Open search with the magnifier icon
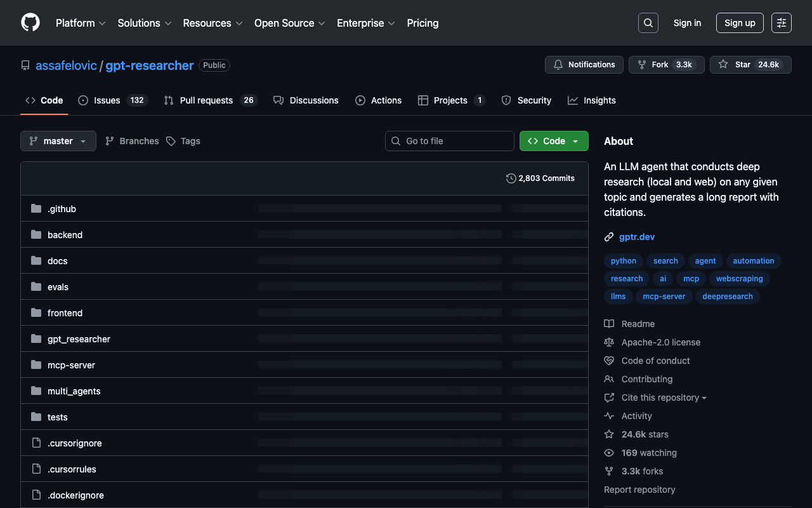Screen dimensions: 812x508 coord(648,23)
